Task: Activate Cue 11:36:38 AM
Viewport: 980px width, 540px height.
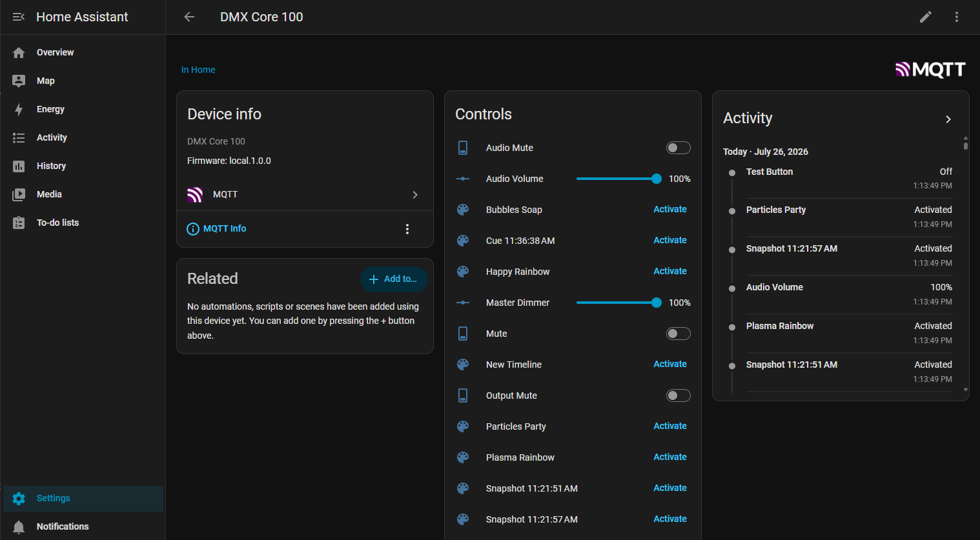Action: [x=670, y=240]
